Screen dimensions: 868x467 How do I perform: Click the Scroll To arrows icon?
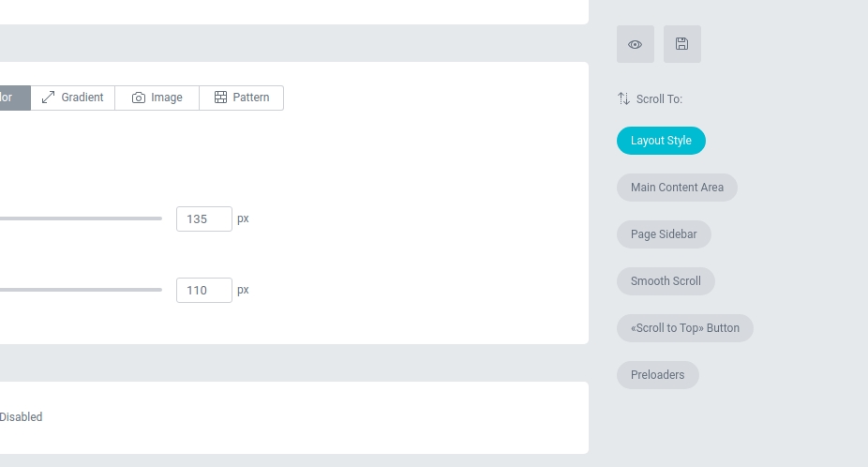623,98
